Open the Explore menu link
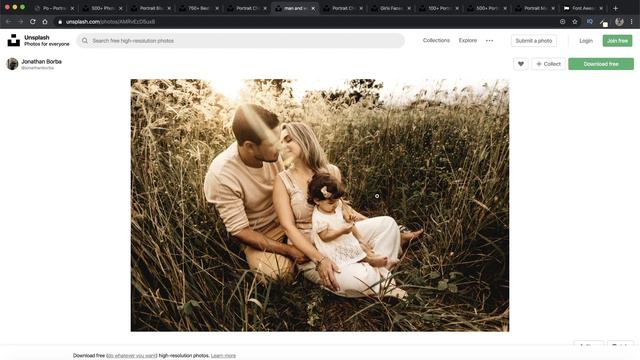Image resolution: width=640 pixels, height=360 pixels. pyautogui.click(x=467, y=40)
